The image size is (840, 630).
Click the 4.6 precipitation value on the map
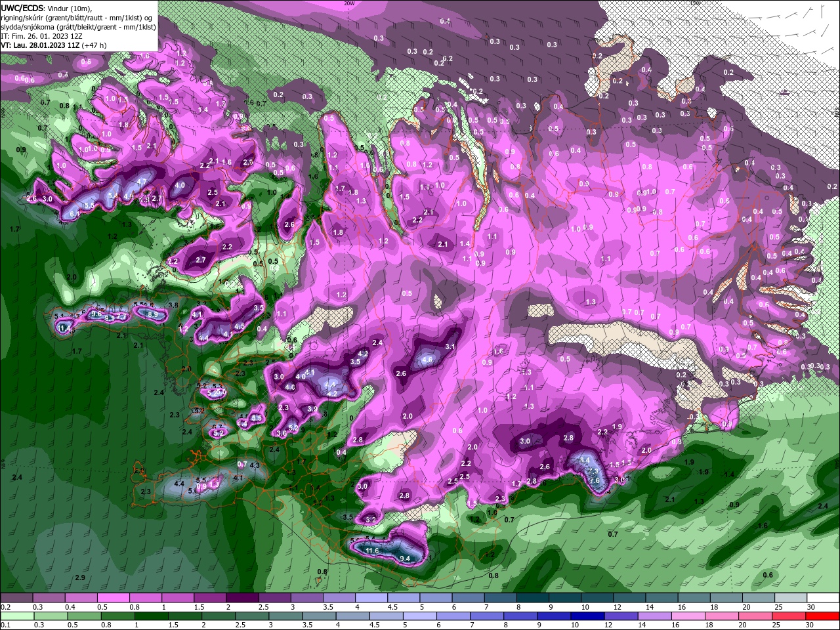point(427,360)
